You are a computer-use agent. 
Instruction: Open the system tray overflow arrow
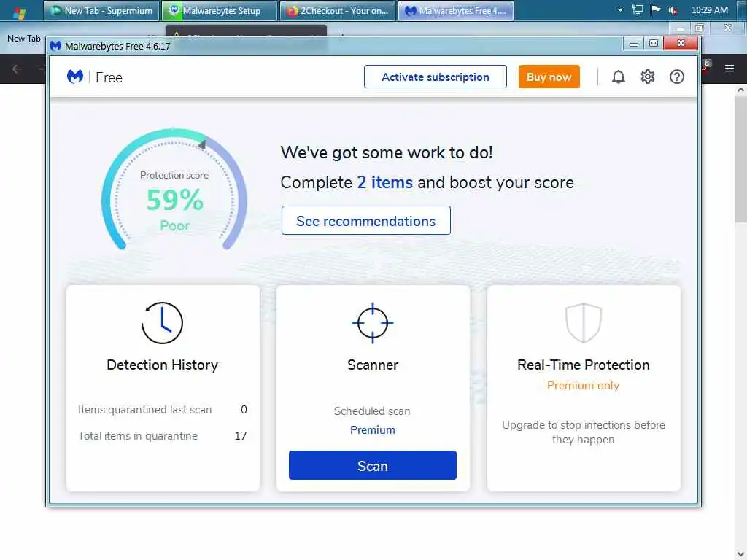point(620,10)
